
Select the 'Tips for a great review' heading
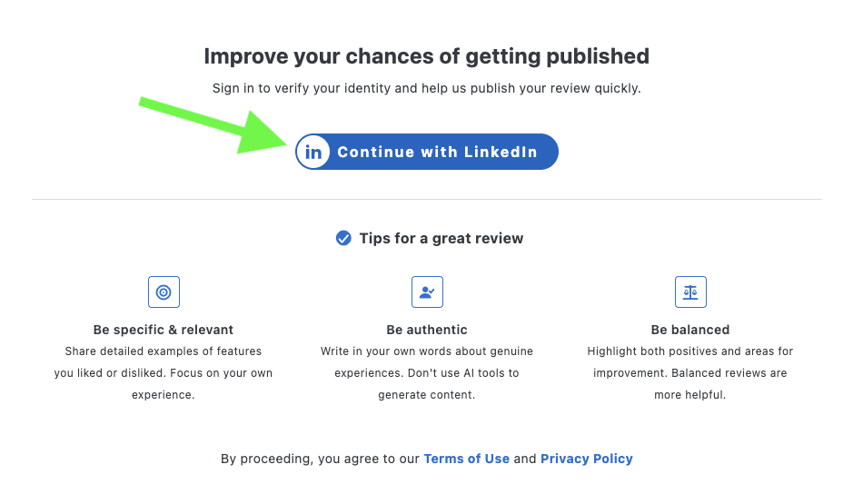point(441,238)
